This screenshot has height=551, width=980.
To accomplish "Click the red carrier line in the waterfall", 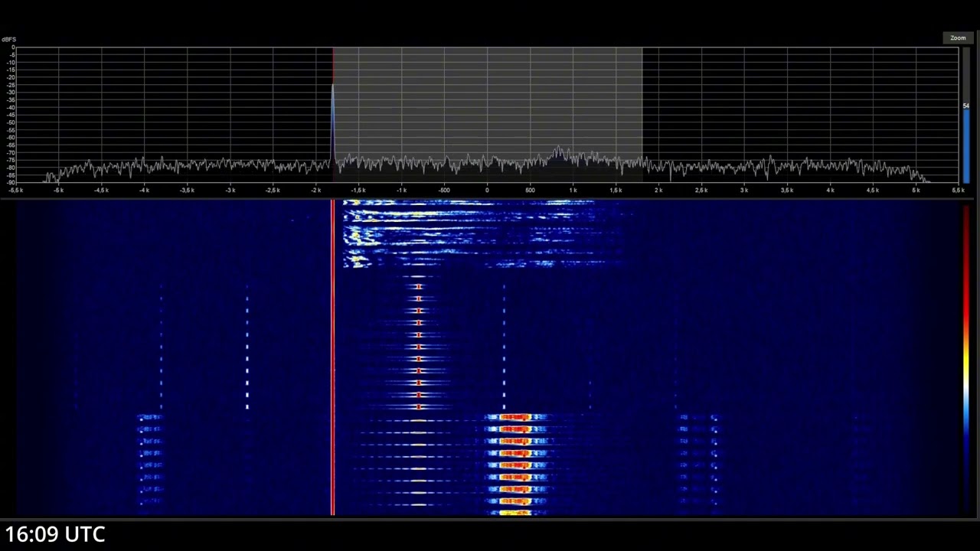I will [332, 357].
